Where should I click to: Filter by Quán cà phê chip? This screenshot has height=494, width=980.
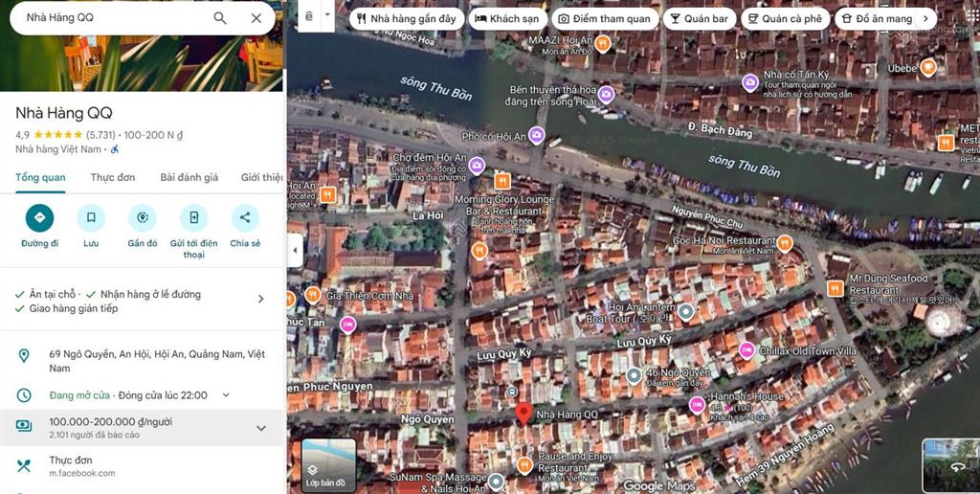[786, 19]
